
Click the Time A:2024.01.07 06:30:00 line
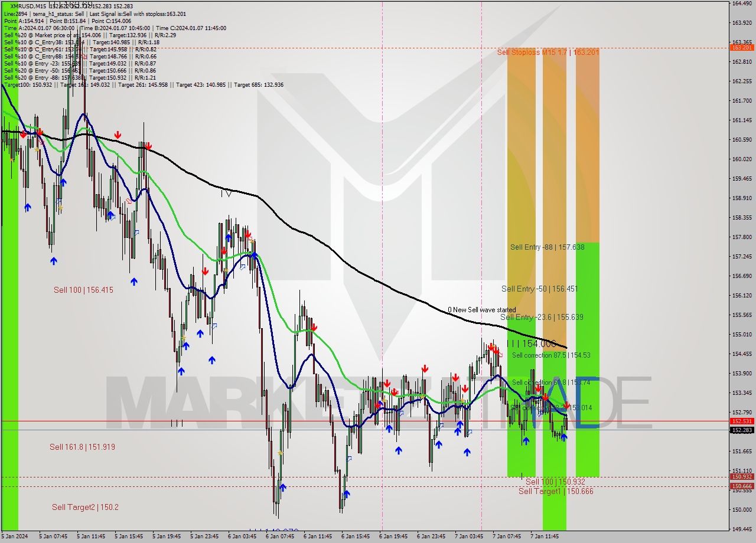[115, 28]
